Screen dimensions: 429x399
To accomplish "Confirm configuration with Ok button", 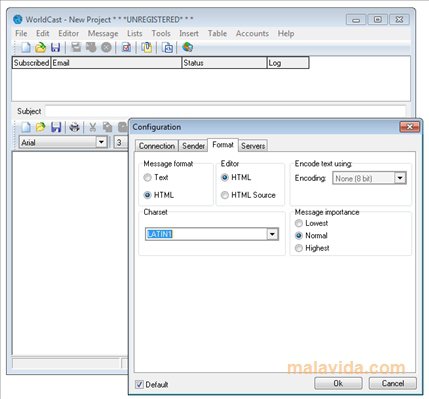I will (x=338, y=383).
